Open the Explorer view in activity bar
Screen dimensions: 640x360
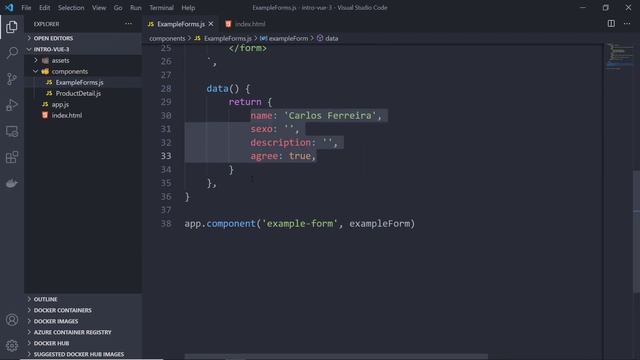(x=12, y=27)
